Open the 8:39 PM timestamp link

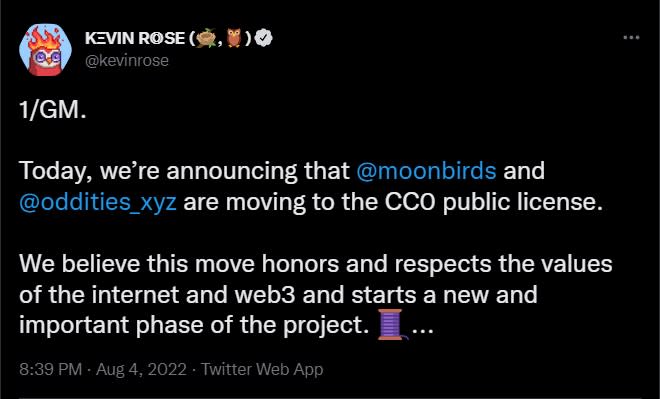point(51,370)
